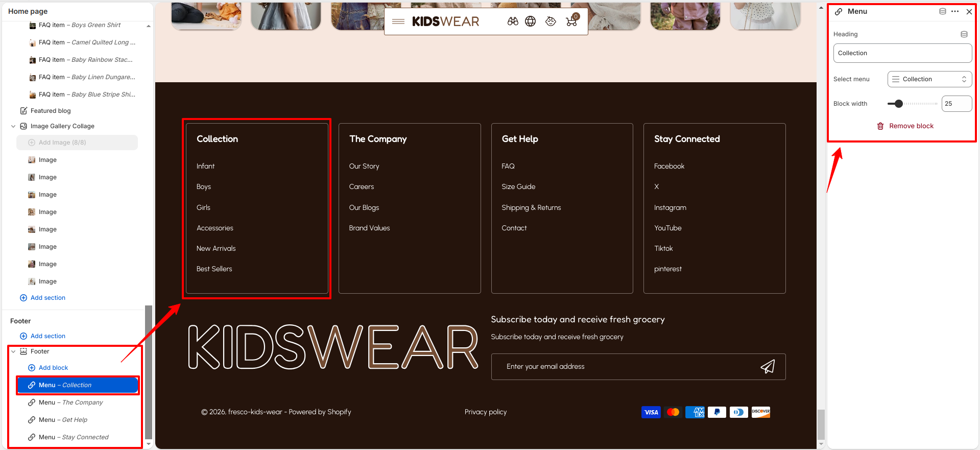Open the New Arrivals footer link
980x450 pixels.
tap(216, 248)
